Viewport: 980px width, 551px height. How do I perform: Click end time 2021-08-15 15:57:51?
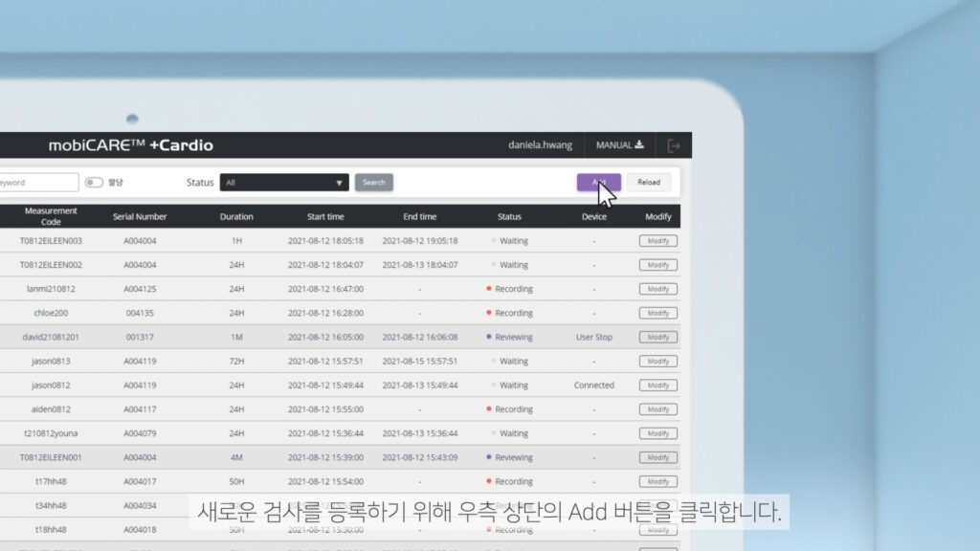420,361
